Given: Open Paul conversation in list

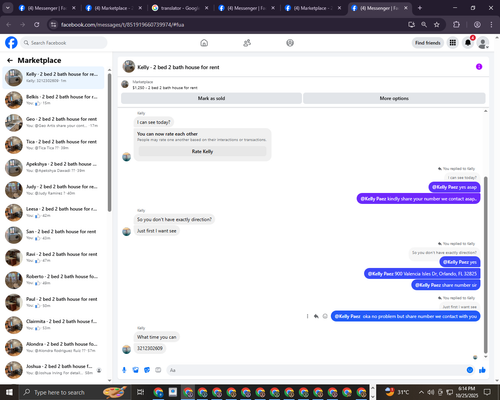Looking at the screenshot, I should 53,302.
